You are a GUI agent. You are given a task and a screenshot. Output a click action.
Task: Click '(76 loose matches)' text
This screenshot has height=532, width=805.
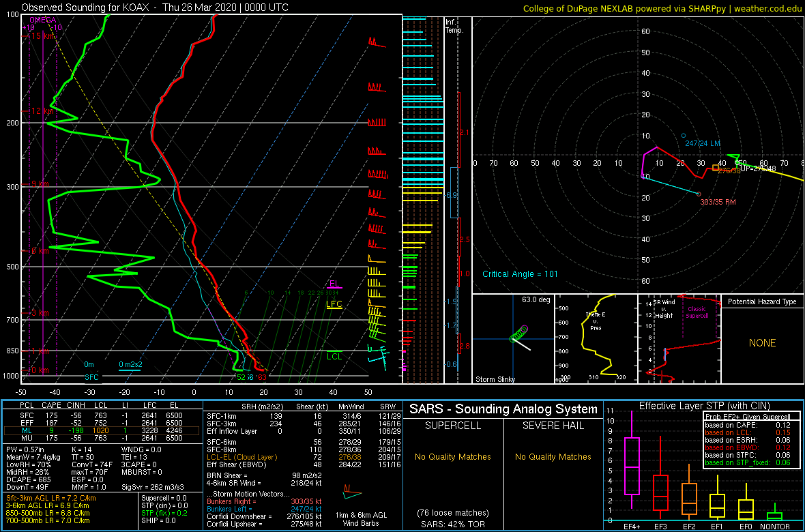[452, 512]
